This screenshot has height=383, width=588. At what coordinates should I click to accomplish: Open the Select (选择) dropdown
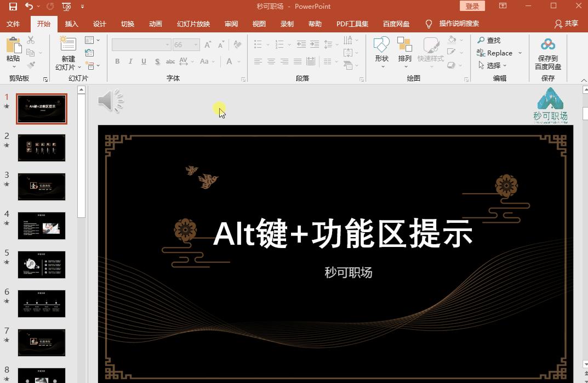(494, 65)
